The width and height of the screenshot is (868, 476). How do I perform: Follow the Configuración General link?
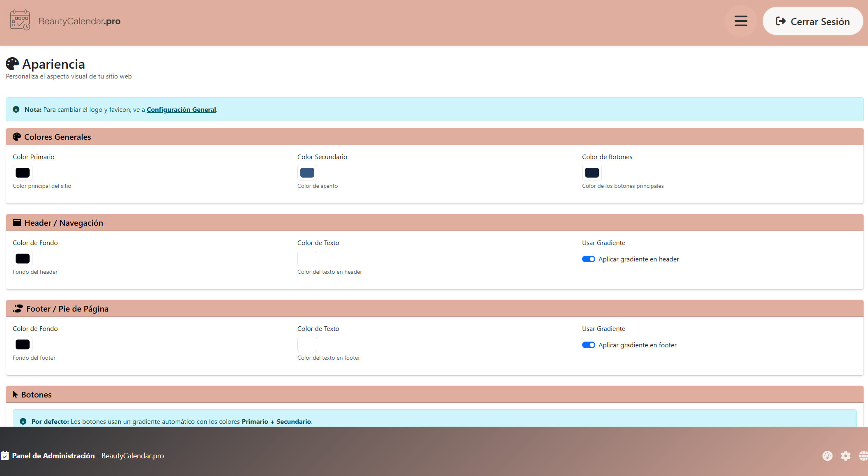point(181,109)
